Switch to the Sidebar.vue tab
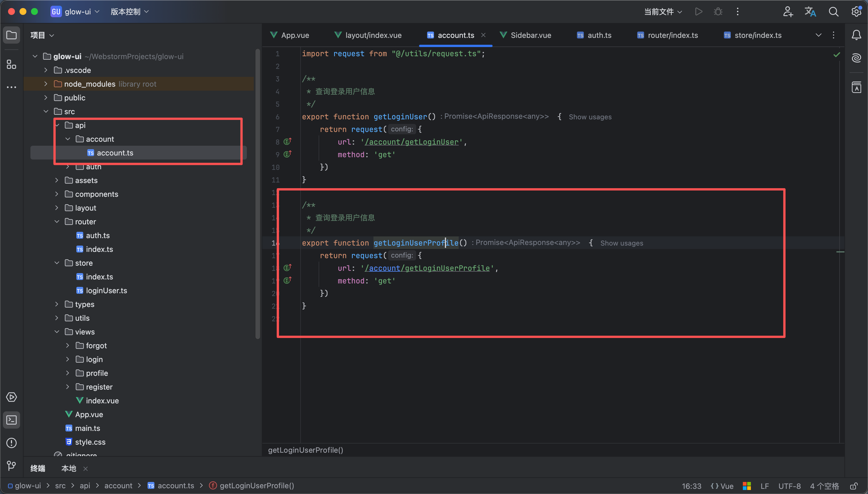This screenshot has height=494, width=868. tap(530, 35)
